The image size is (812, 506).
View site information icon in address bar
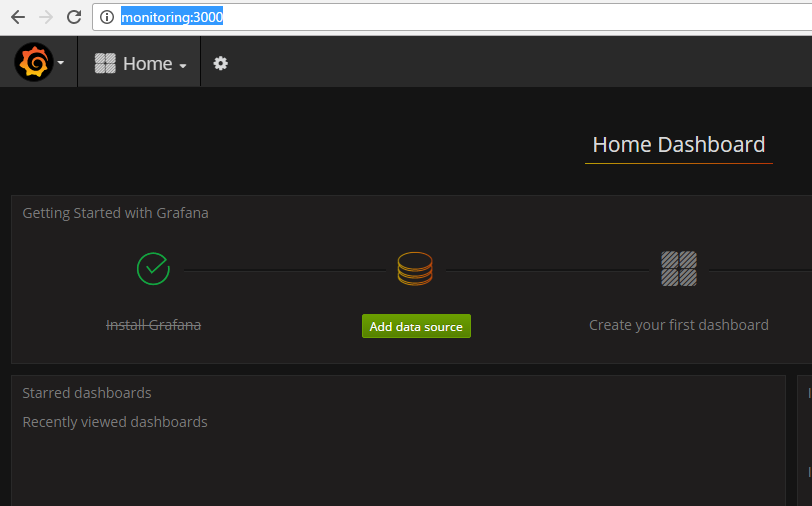click(107, 17)
